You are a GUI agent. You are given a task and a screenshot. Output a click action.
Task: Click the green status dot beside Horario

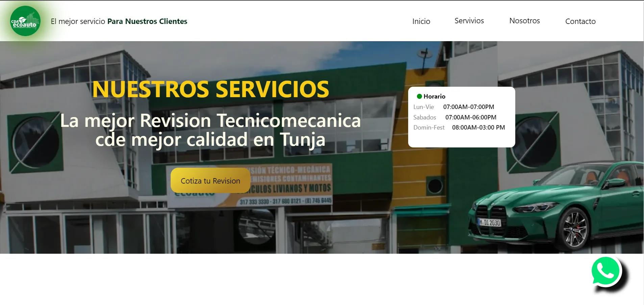pos(419,96)
